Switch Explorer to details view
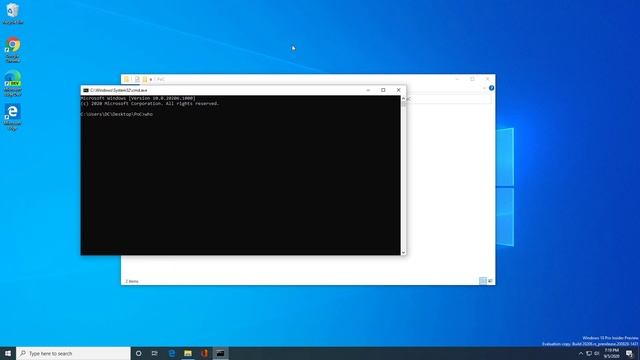640x360 pixels. pos(483,281)
